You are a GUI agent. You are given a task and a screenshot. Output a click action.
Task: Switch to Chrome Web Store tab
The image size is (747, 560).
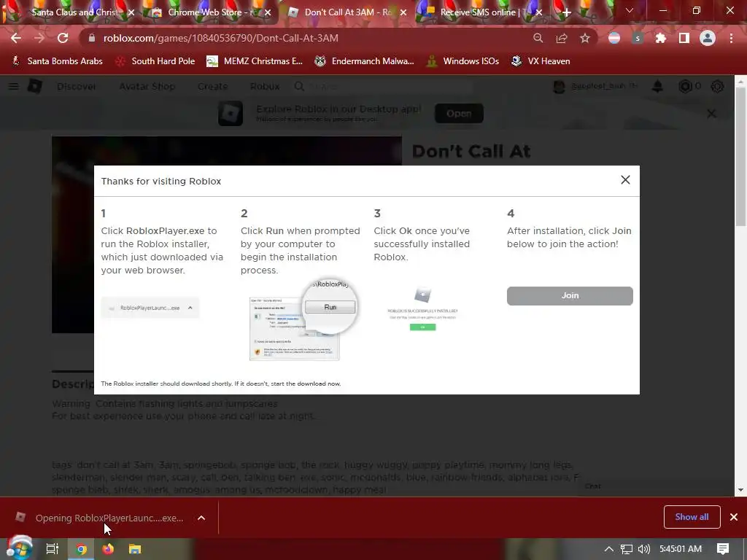pyautogui.click(x=209, y=12)
